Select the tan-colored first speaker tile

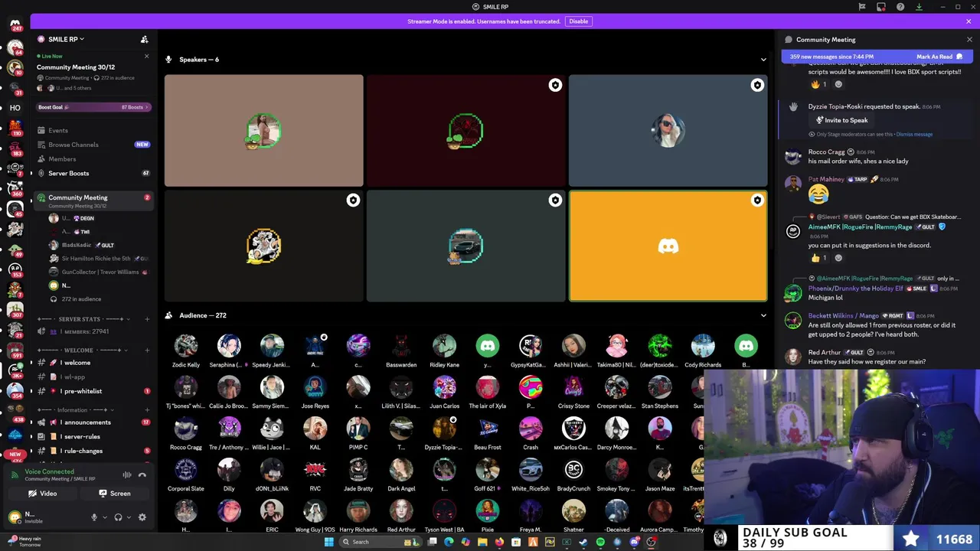(263, 131)
